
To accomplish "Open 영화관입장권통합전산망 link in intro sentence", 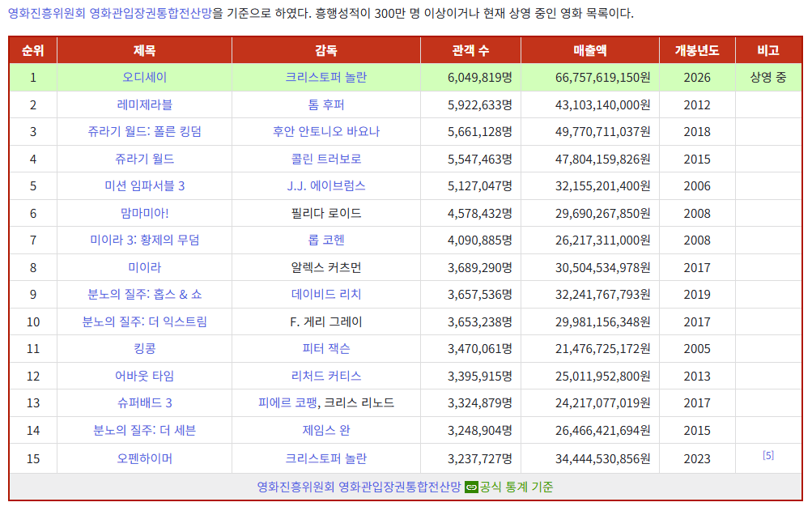I will (x=151, y=14).
